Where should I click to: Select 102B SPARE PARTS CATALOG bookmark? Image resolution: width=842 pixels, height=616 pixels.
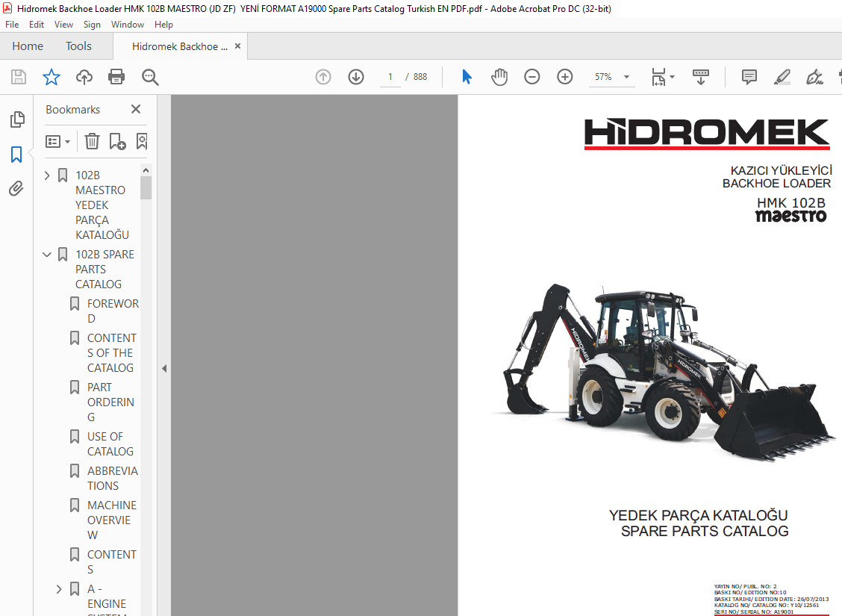pos(105,270)
